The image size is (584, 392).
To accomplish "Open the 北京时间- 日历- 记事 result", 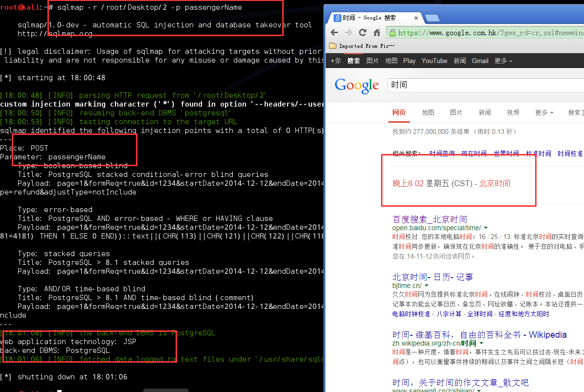I will [x=432, y=277].
